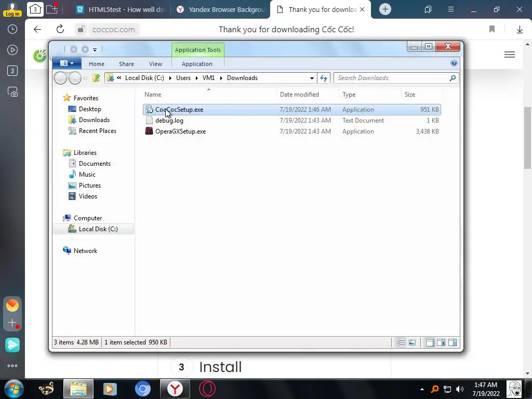Screen dimensions: 532x399
Task: Click Users in the address bar path
Action: coord(183,78)
